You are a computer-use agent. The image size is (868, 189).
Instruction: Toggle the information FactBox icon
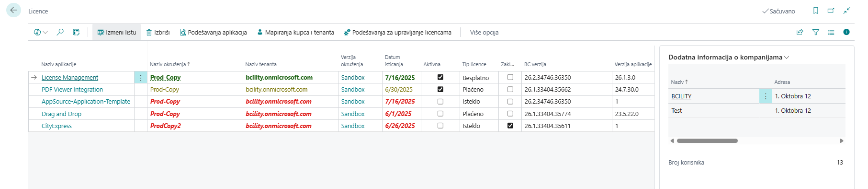[846, 32]
